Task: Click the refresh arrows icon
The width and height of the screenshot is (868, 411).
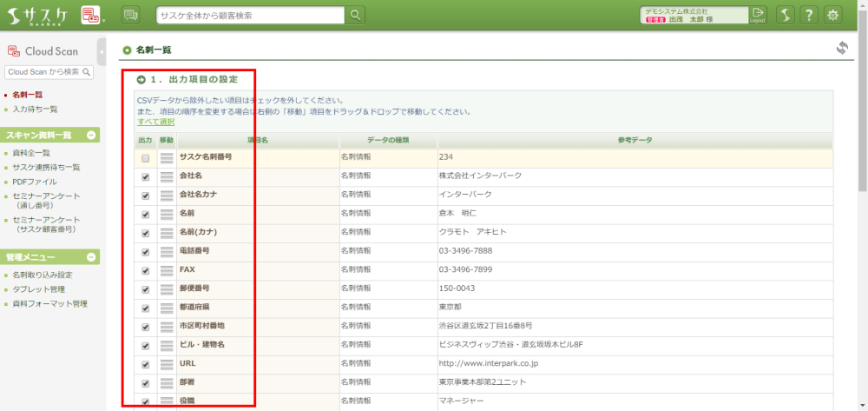Action: click(842, 49)
